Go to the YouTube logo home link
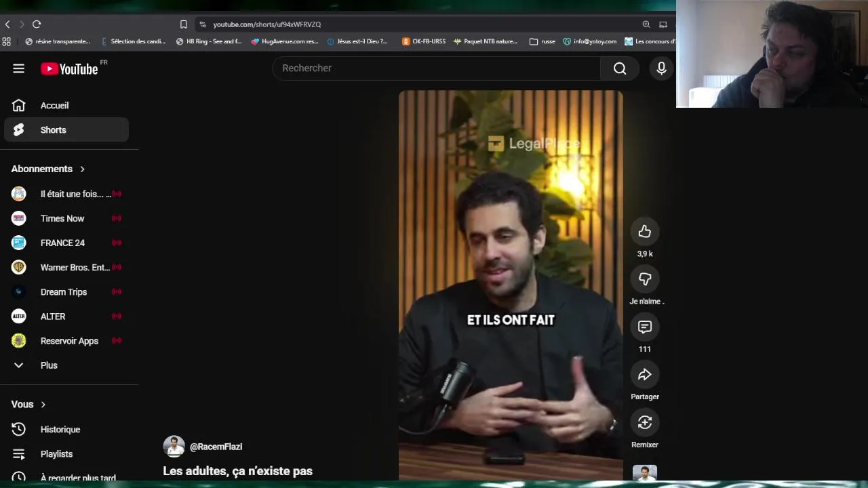 tap(69, 68)
